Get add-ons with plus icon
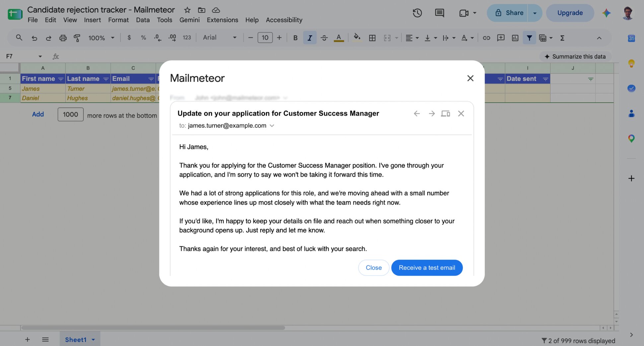The height and width of the screenshot is (346, 644). click(x=631, y=178)
